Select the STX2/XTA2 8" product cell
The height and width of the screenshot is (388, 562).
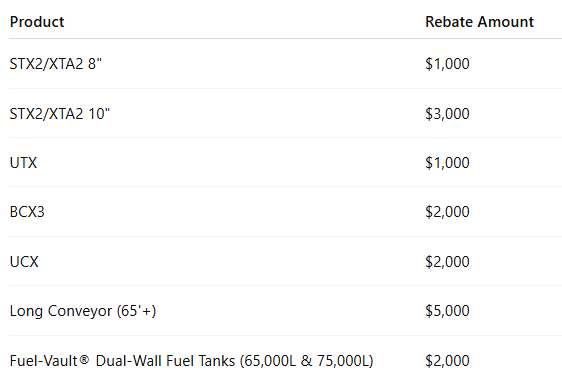[x=56, y=64]
